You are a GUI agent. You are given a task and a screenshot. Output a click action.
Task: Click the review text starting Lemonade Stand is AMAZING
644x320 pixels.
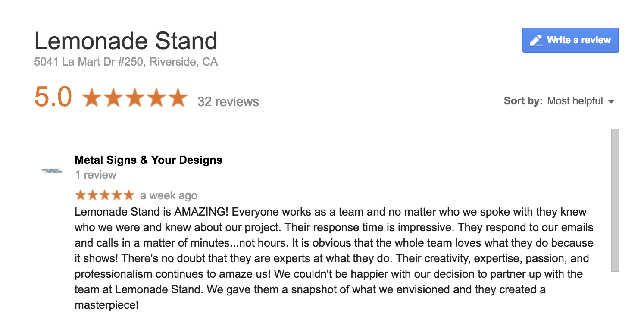pos(334,258)
